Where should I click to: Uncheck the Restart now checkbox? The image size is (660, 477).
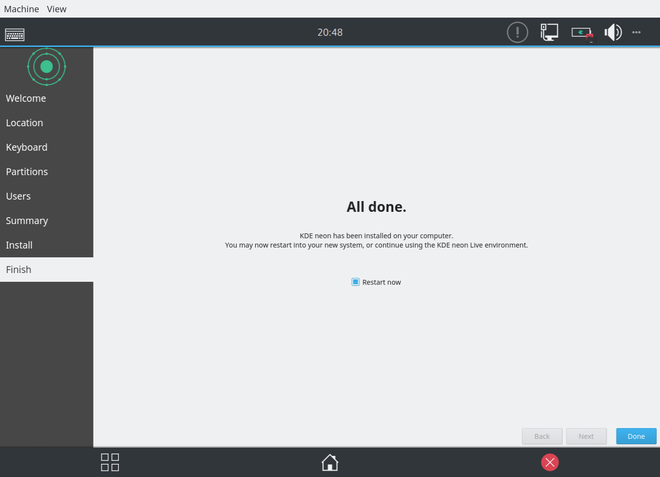click(355, 282)
